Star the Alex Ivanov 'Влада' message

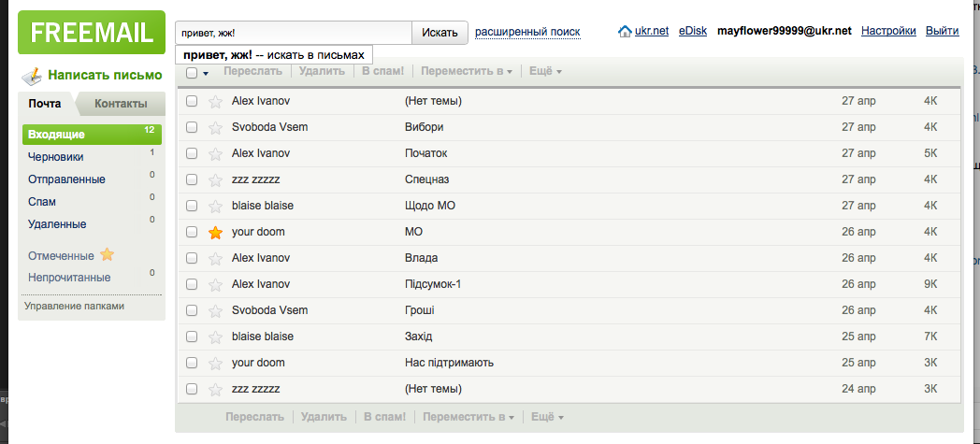pyautogui.click(x=215, y=258)
